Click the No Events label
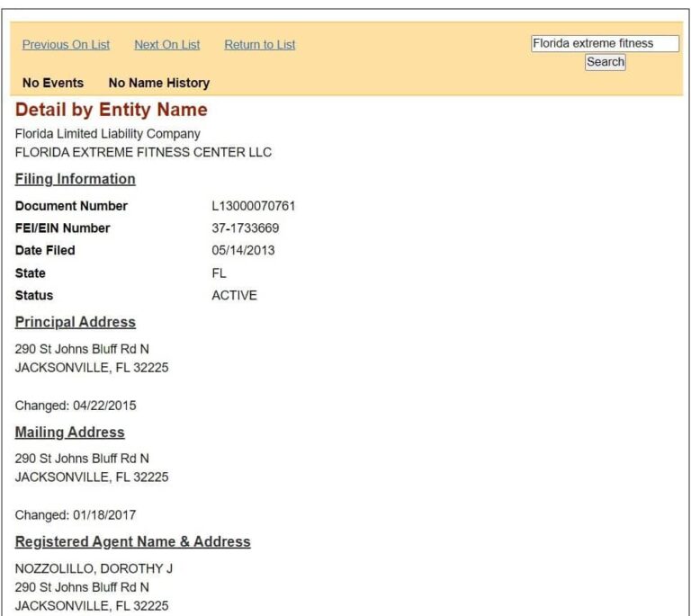The image size is (691, 616). point(52,83)
